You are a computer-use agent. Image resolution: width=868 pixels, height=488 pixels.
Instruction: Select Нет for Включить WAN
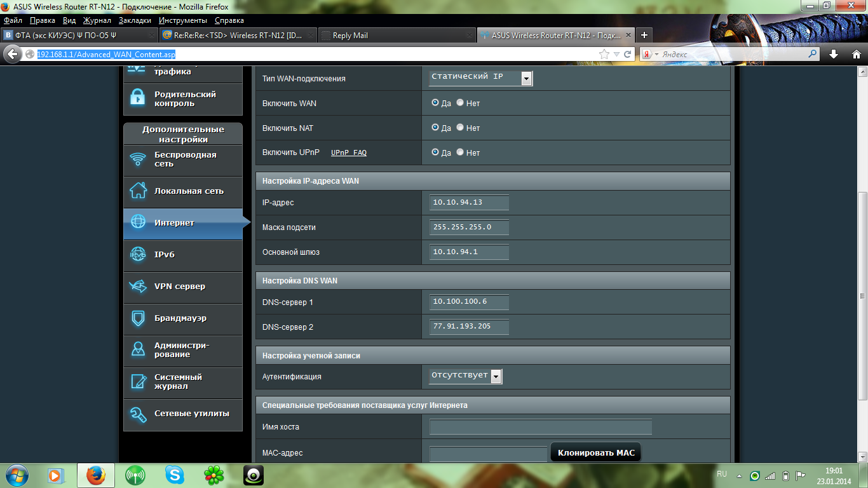tap(460, 102)
